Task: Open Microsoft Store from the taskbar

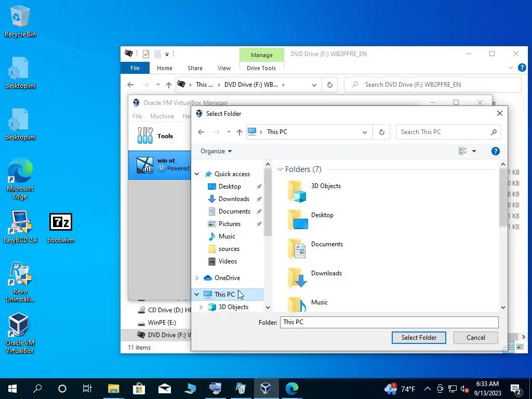Action: point(139,389)
